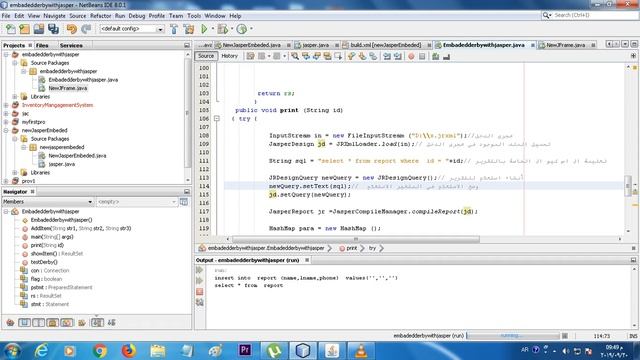This screenshot has width=640, height=360.
Task: Collapse the newJasperEmbeded project node
Action: [x=6, y=130]
